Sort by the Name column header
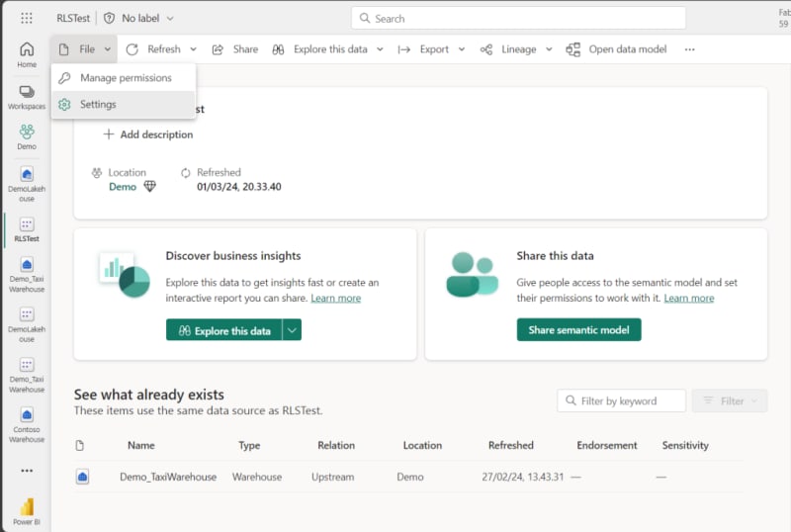The height and width of the screenshot is (532, 791). click(141, 445)
